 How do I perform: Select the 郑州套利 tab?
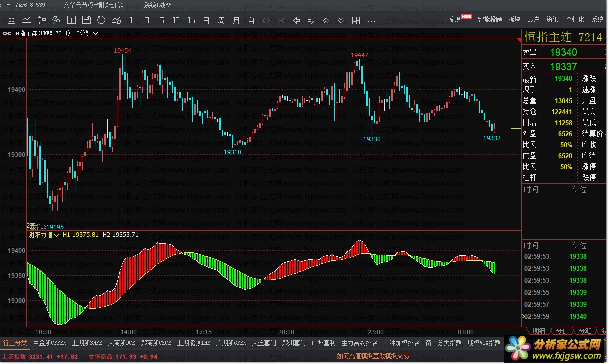[x=294, y=343]
